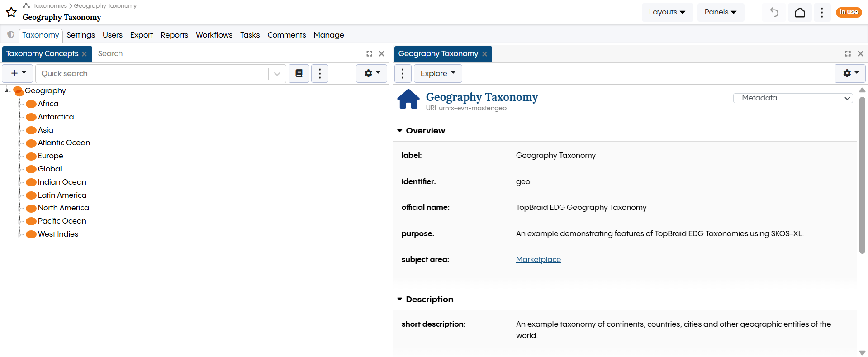Viewport: 868px width, 357px height.
Task: Open the Reports tab
Action: point(174,35)
